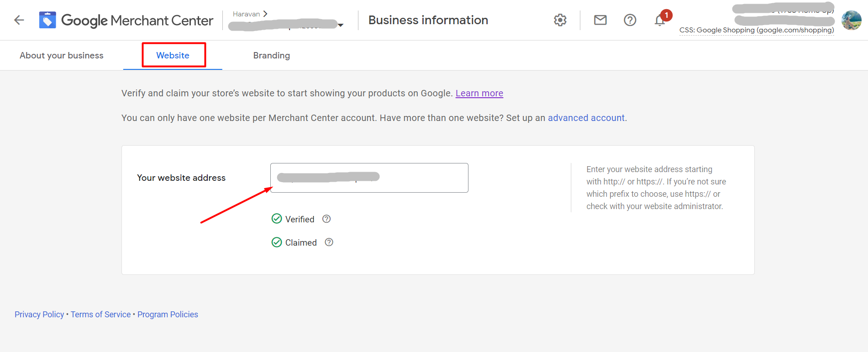Follow the Learn more link
Image resolution: width=868 pixels, height=352 pixels.
coord(479,93)
